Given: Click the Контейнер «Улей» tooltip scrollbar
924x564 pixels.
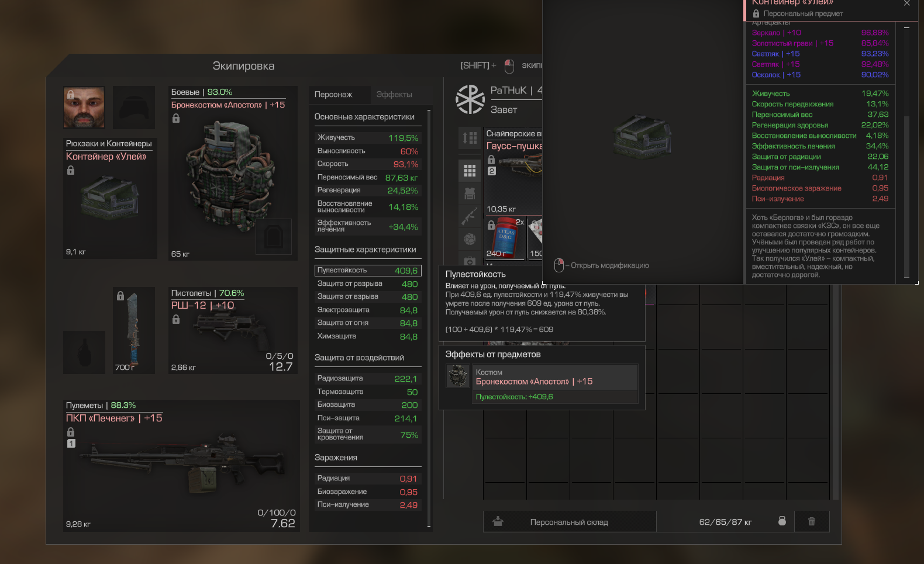Looking at the screenshot, I should coord(906,196).
